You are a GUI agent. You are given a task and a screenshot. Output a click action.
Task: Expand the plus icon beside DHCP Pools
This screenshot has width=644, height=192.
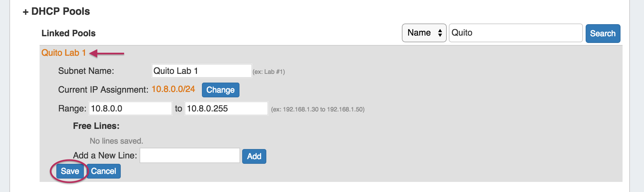pos(25,12)
